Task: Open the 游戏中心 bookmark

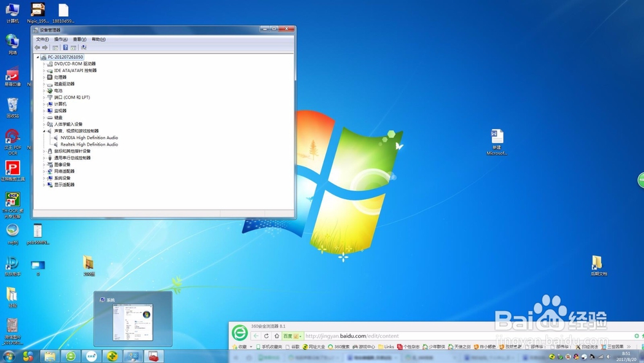Action: 364,347
